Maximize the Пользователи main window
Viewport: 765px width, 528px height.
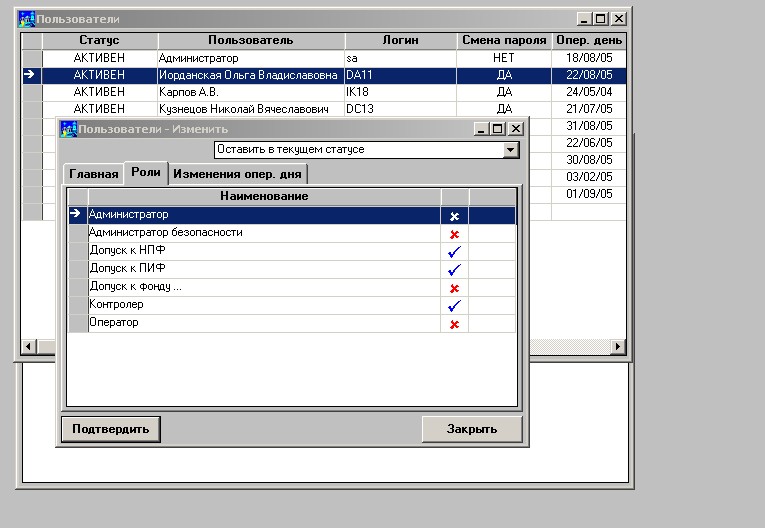click(601, 19)
